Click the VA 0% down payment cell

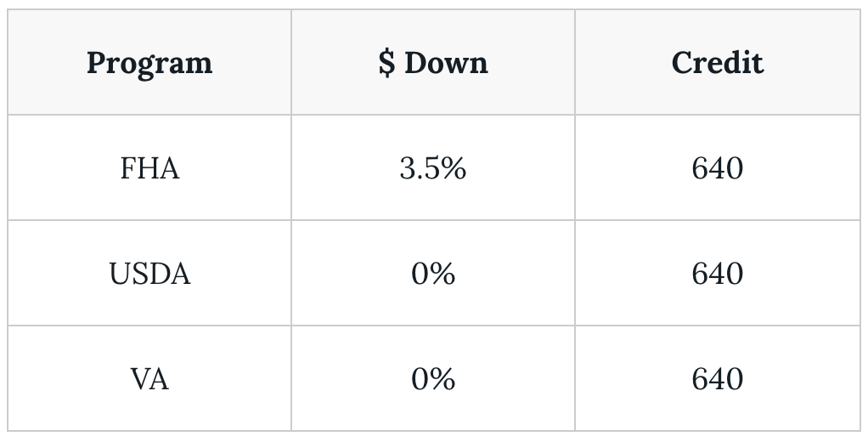point(433,379)
